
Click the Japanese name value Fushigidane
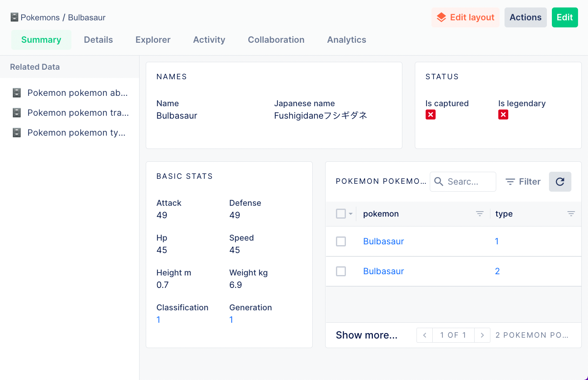321,115
